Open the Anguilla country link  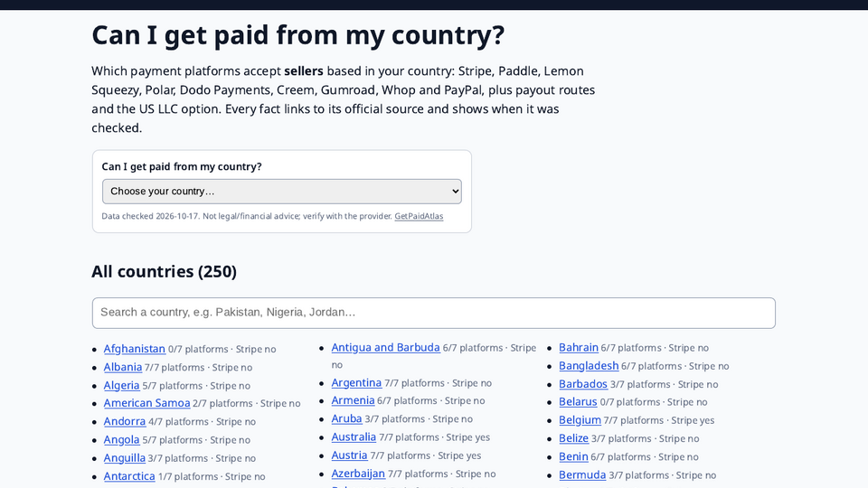coord(125,458)
